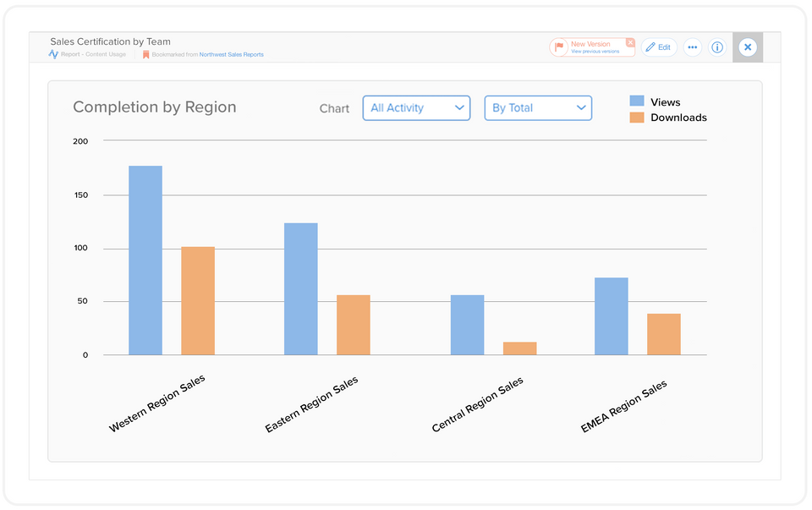Click the EMEA Region Sales downloads bar

point(664,334)
